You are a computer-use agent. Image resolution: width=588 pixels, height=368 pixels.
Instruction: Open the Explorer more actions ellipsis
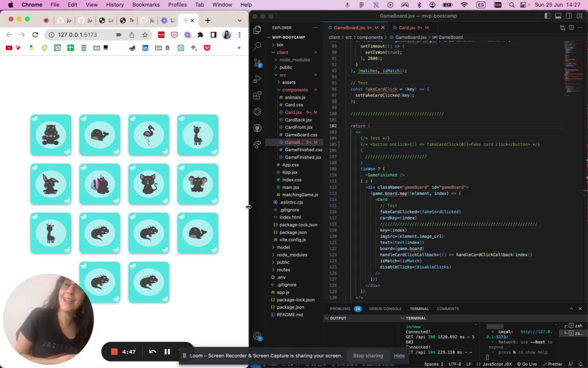315,28
